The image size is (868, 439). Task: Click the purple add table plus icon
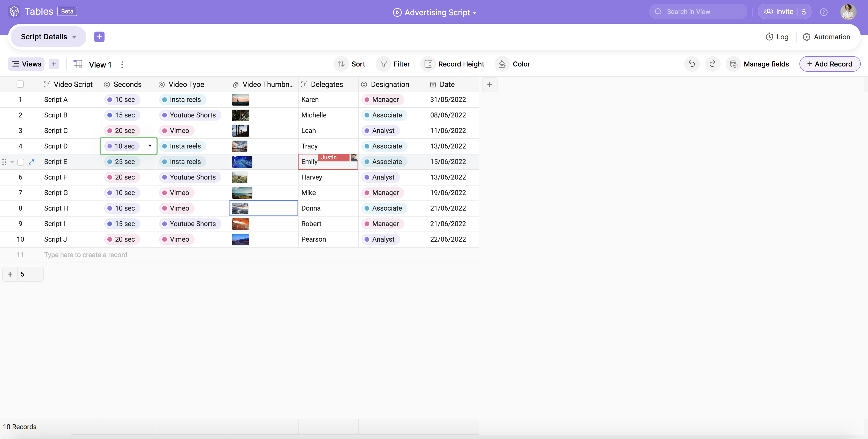99,37
